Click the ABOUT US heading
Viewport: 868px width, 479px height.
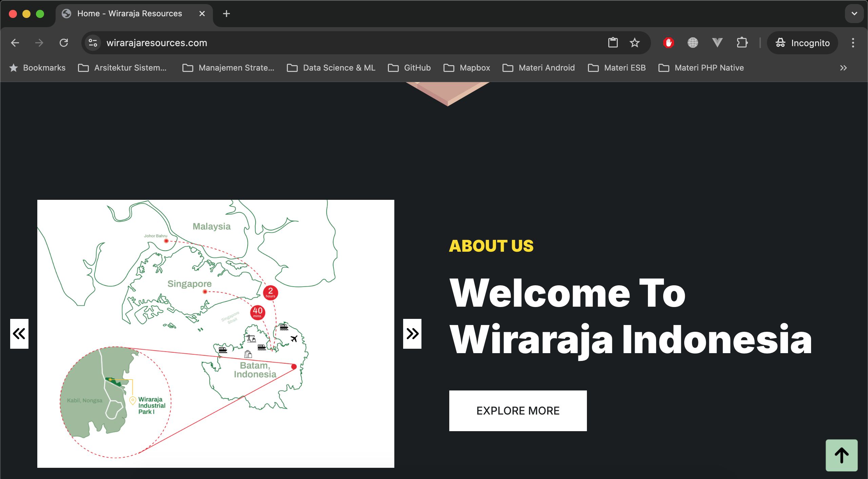[x=491, y=246]
